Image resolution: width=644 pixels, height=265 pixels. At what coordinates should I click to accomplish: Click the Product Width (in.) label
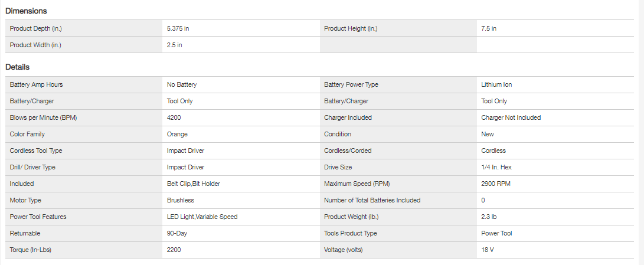coord(35,45)
